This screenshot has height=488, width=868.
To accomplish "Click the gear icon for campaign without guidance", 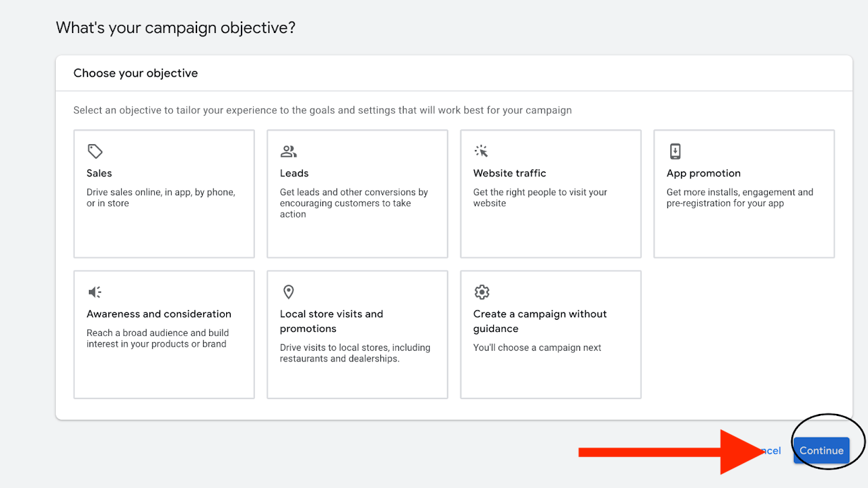I will tap(482, 291).
